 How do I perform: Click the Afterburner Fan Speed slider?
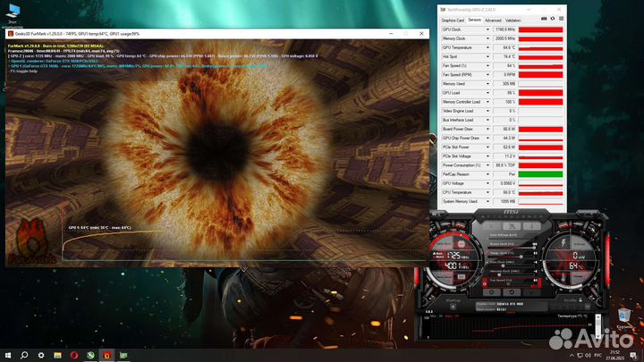[511, 284]
